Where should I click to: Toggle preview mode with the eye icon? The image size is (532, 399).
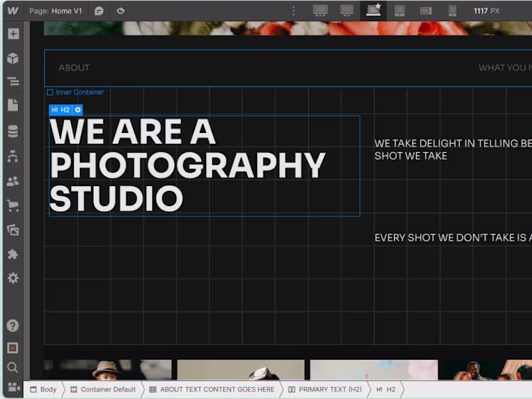pos(120,11)
